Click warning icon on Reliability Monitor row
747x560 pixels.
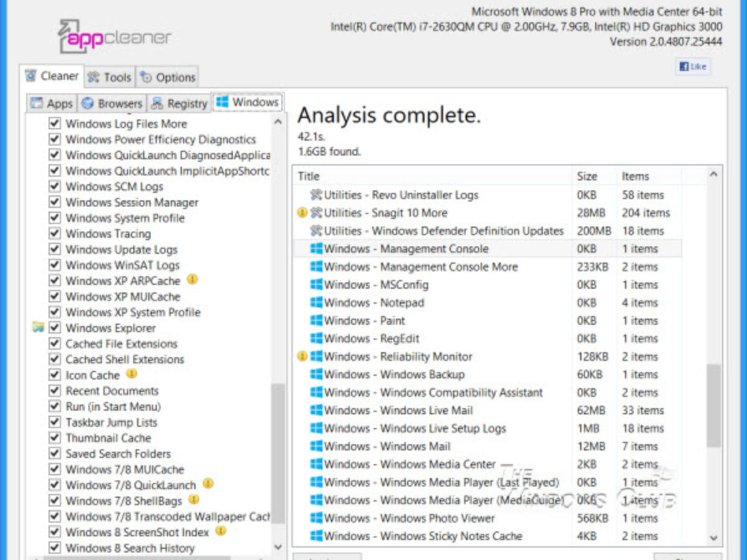pyautogui.click(x=303, y=357)
